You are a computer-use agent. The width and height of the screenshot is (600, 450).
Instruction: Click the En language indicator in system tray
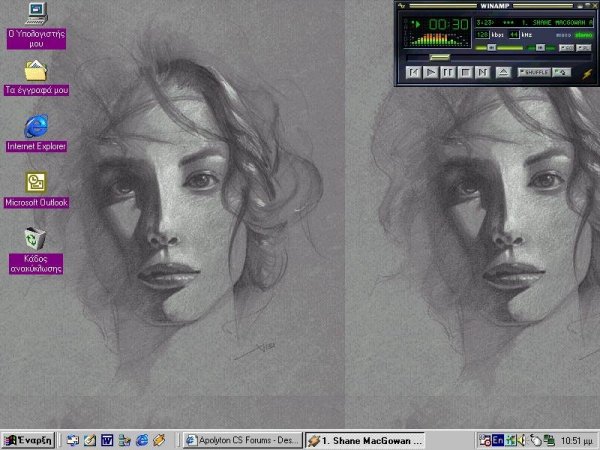click(497, 439)
